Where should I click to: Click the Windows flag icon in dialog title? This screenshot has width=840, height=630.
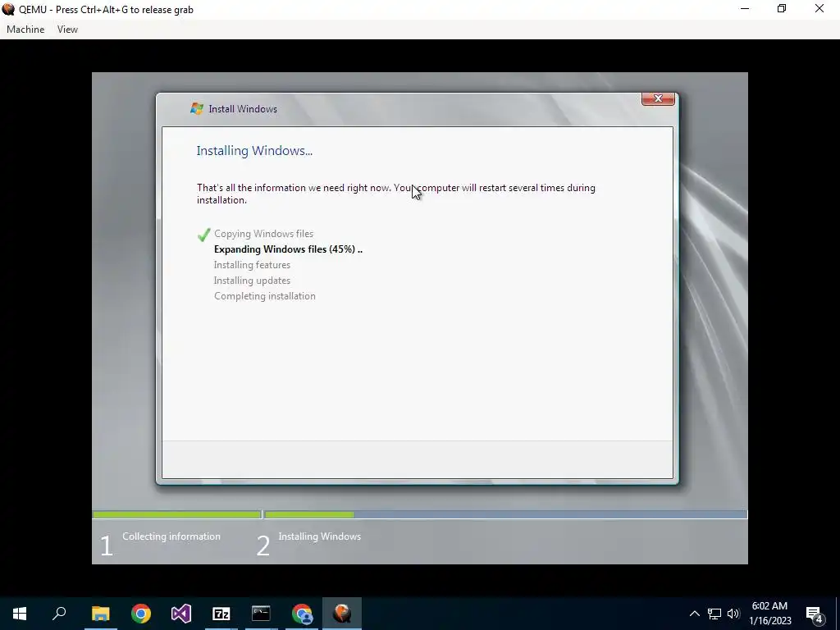click(x=197, y=109)
